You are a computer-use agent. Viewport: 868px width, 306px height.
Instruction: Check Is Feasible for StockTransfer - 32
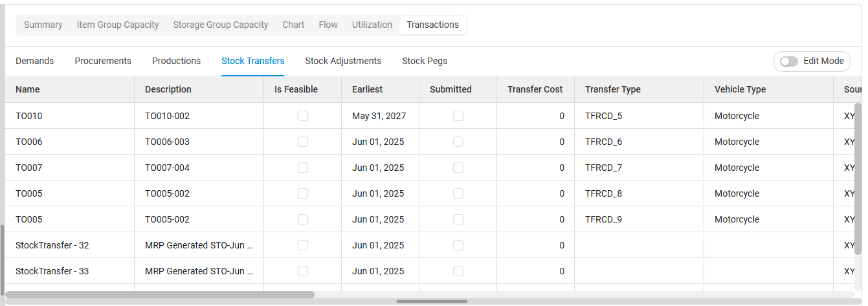[x=303, y=245]
